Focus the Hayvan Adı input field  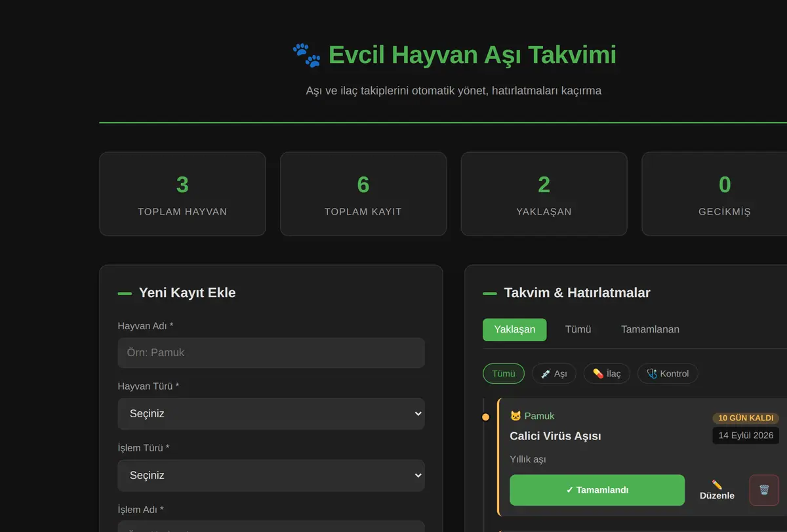[272, 353]
